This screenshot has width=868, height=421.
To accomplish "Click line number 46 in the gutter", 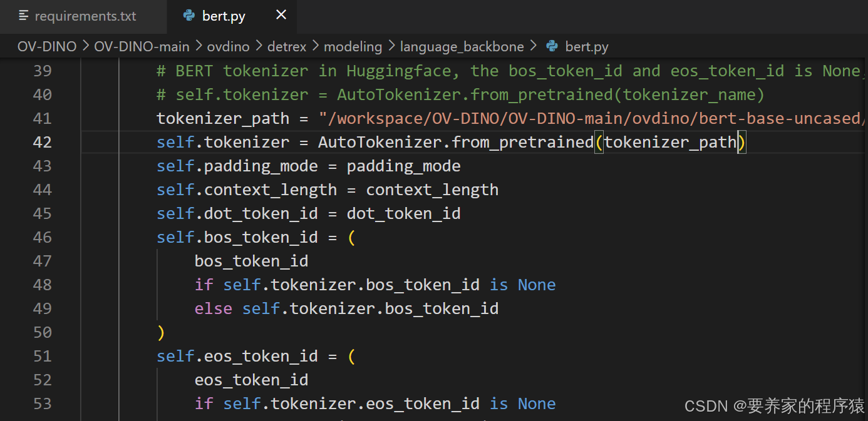I will pyautogui.click(x=42, y=238).
